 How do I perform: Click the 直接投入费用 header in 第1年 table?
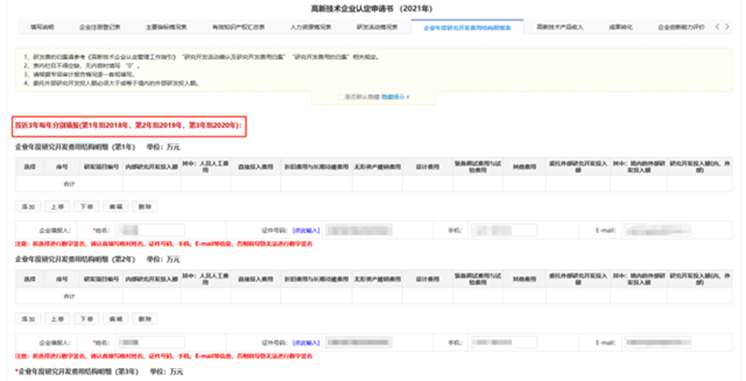click(x=255, y=166)
